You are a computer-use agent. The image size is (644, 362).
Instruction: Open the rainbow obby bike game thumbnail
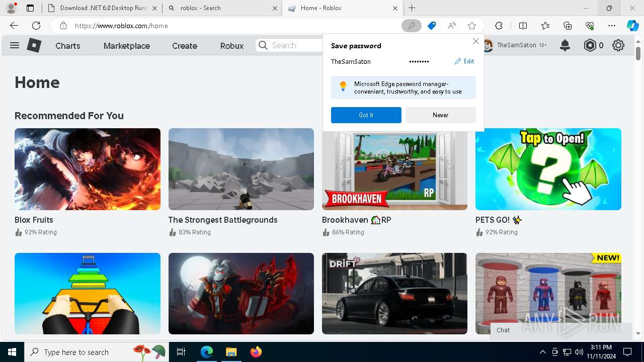(x=88, y=294)
